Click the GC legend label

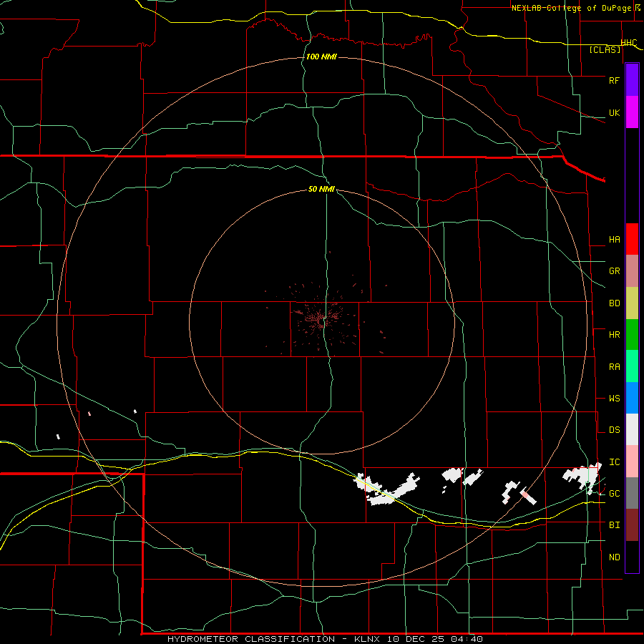click(614, 494)
